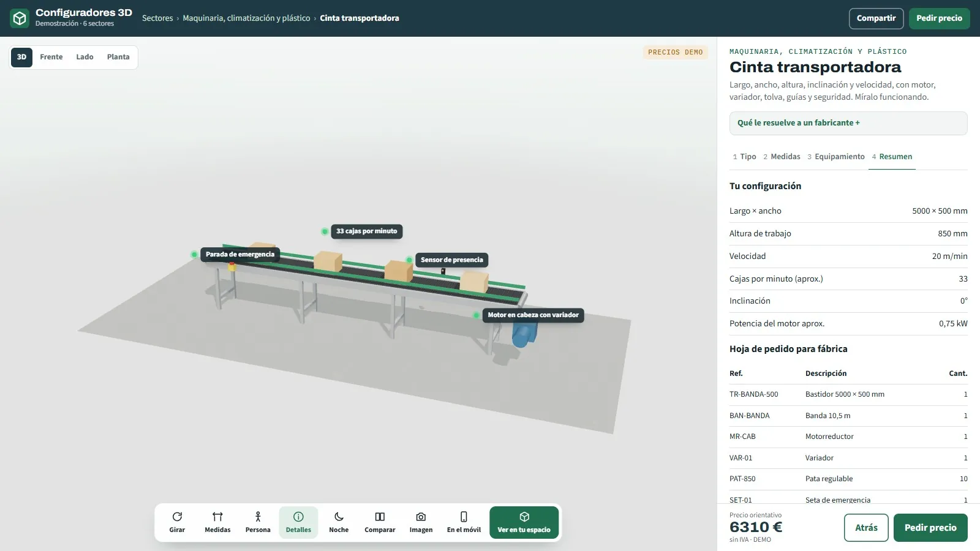Click the Atrás button
The height and width of the screenshot is (551, 980).
coord(866,528)
